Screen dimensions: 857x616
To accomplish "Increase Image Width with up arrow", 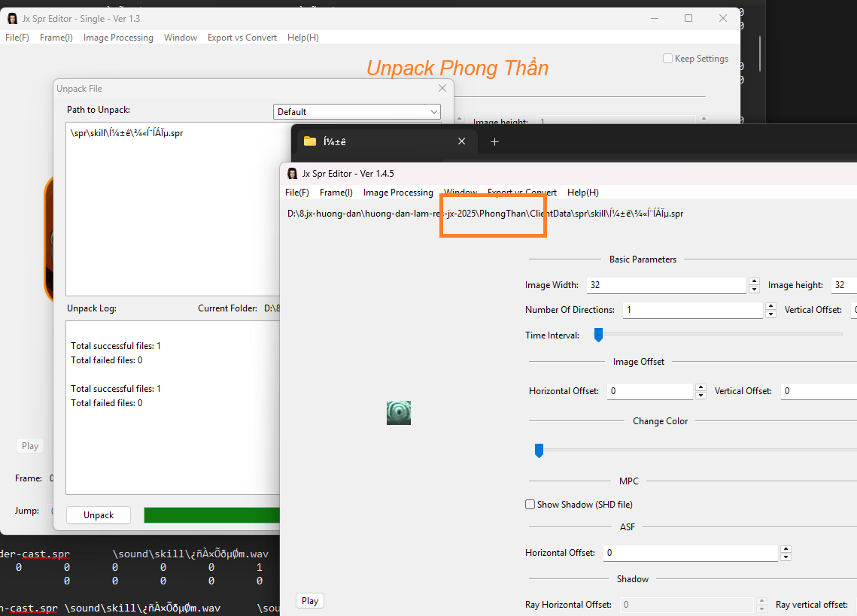I will (754, 281).
